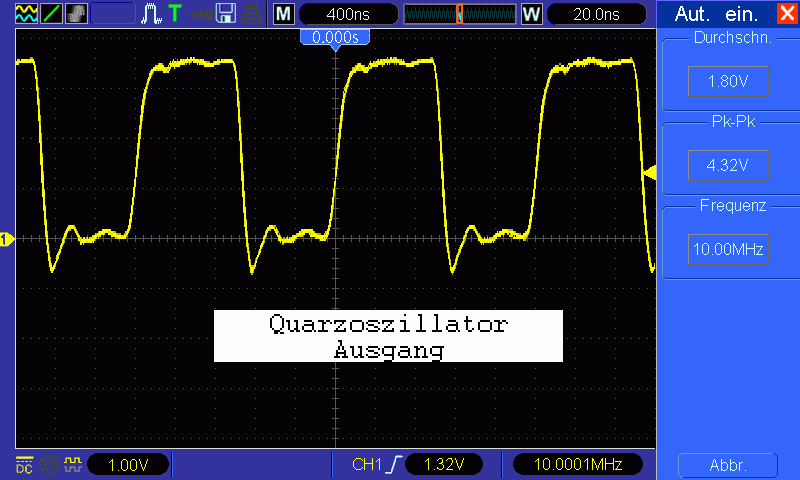
Task: Open the 1.00V vertical scale field
Action: coord(128,465)
